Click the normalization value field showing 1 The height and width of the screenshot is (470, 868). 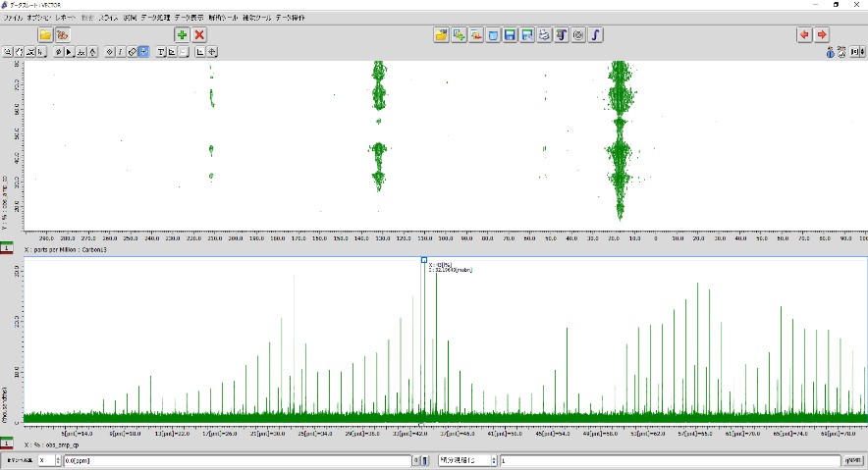click(671, 460)
